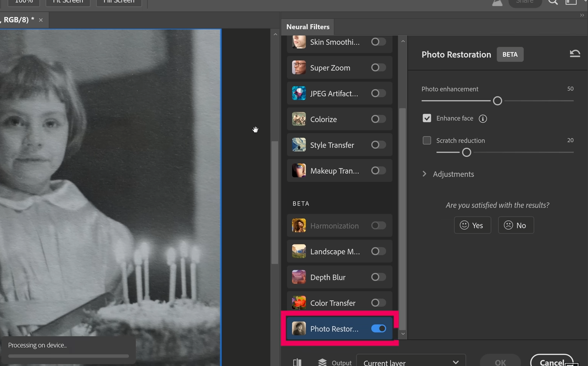Click the Output layers stack icon

point(322,361)
